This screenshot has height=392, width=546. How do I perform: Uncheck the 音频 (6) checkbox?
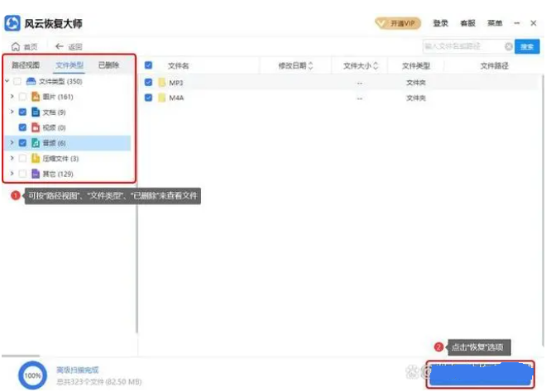coord(22,143)
